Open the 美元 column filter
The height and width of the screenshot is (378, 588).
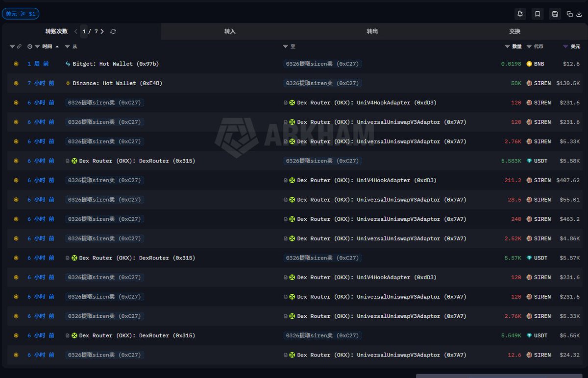[x=565, y=47]
